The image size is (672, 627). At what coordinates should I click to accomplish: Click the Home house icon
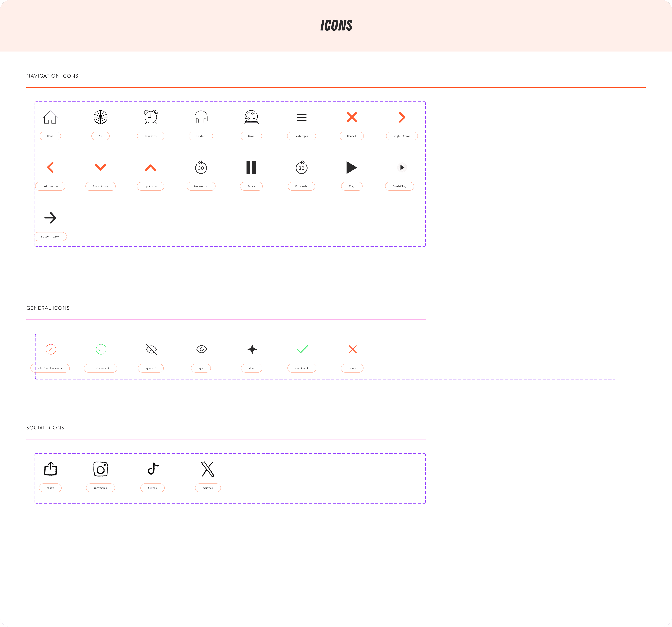pyautogui.click(x=50, y=117)
